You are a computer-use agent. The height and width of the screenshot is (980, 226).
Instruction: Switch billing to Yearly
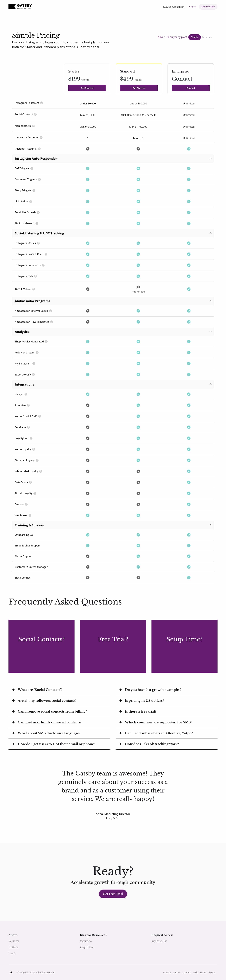pyautogui.click(x=194, y=37)
